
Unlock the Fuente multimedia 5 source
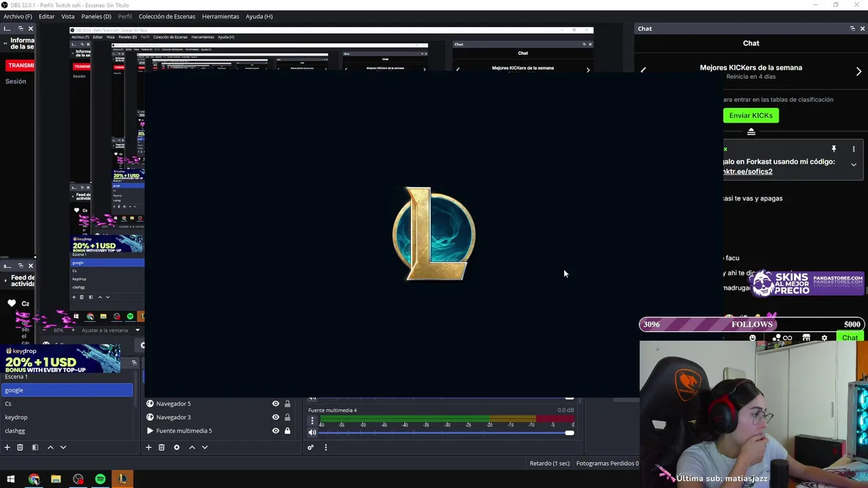tap(288, 431)
